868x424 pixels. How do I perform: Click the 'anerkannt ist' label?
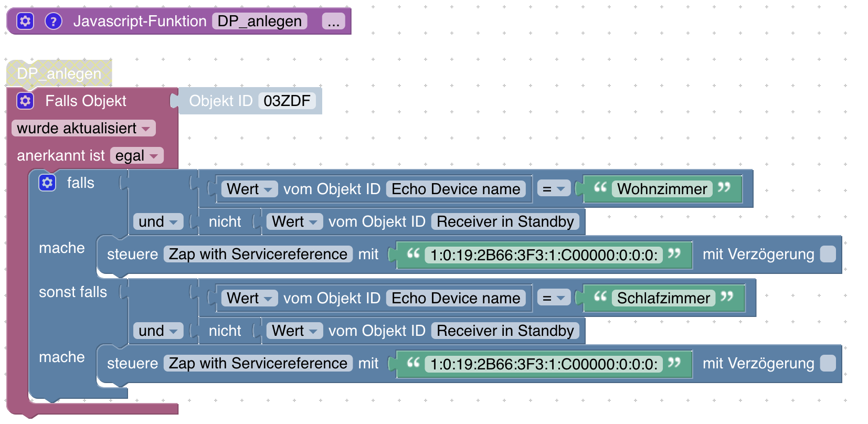[61, 155]
